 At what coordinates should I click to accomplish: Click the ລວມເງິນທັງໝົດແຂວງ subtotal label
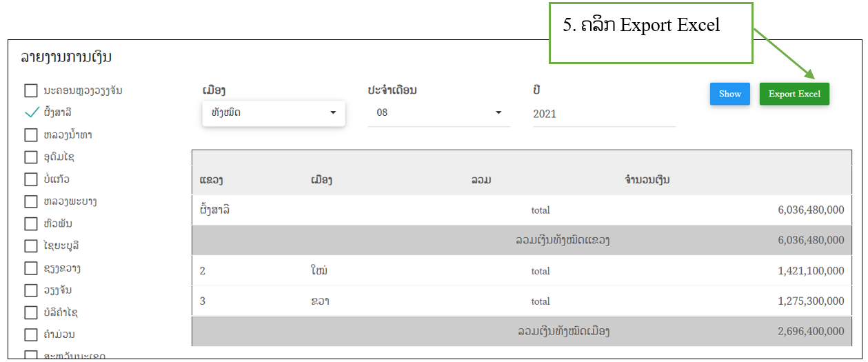563,241
